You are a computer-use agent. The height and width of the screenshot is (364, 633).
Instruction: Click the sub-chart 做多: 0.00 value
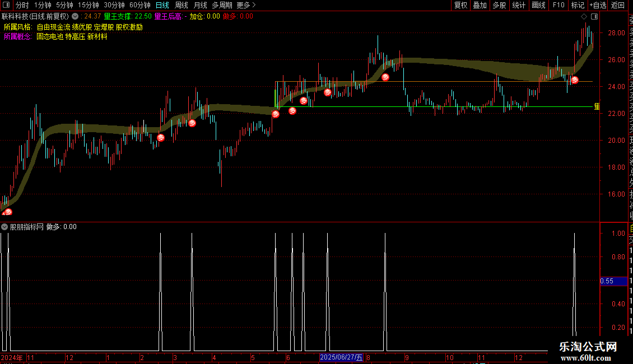(62, 227)
